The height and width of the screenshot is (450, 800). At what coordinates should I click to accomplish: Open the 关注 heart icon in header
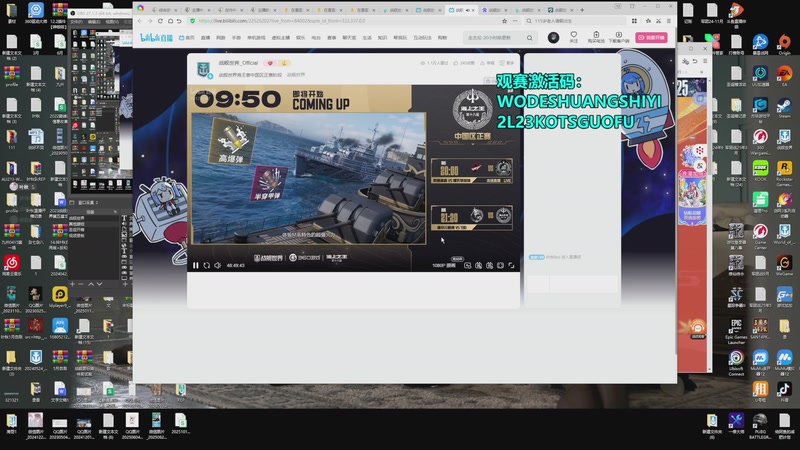tap(574, 37)
